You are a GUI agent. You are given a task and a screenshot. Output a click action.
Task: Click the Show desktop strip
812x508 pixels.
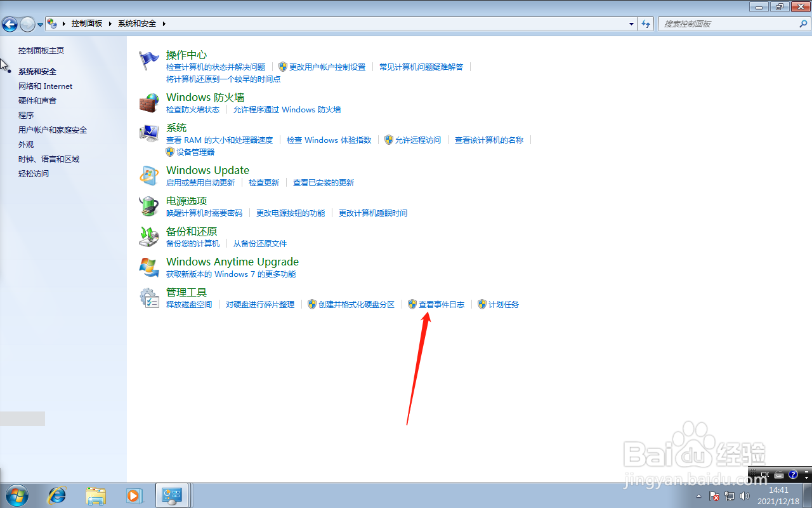807,495
